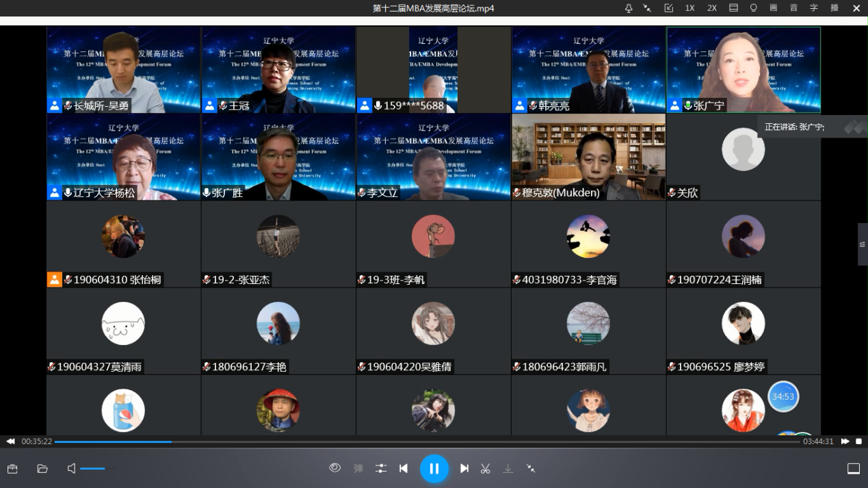The width and height of the screenshot is (868, 488).
Task: Mute audio with the speaker icon
Action: click(x=71, y=469)
